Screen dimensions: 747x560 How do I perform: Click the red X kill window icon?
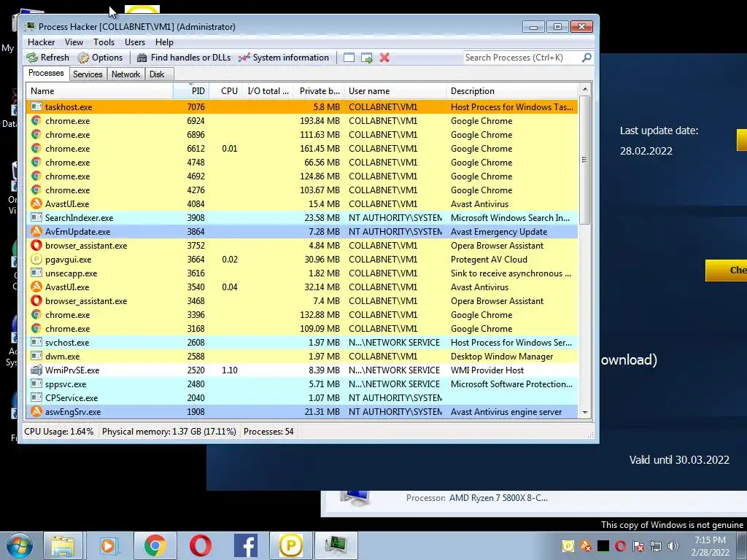384,58
